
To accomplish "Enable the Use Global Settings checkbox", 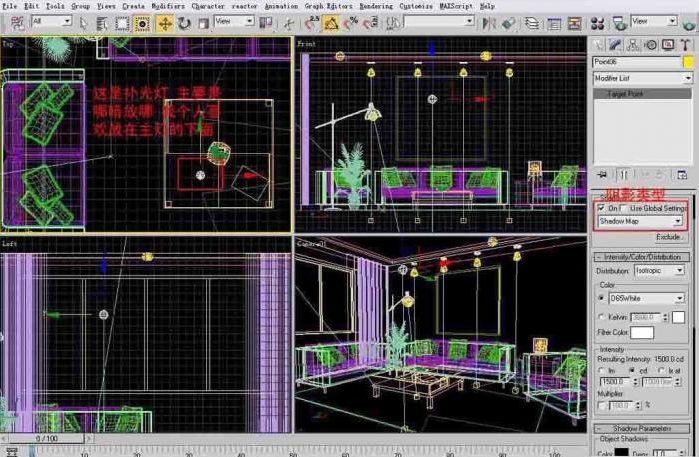I will [624, 208].
